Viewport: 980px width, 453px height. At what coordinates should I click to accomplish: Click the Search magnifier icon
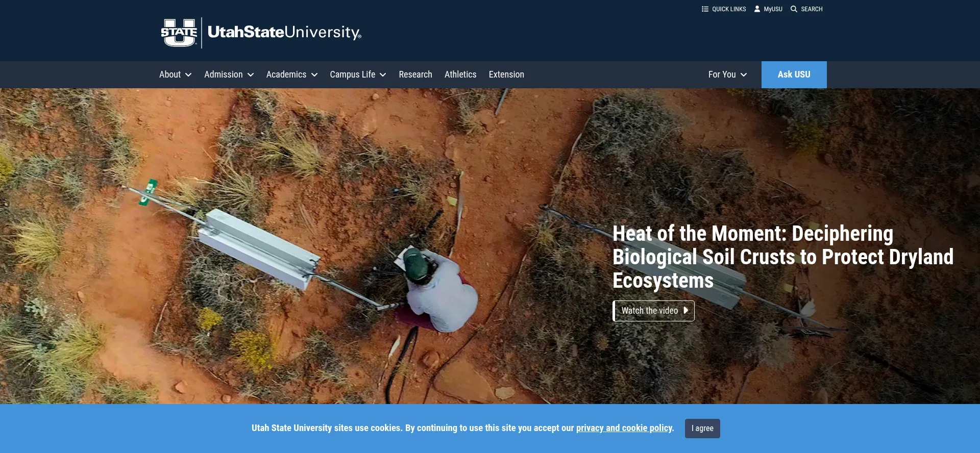(x=794, y=9)
